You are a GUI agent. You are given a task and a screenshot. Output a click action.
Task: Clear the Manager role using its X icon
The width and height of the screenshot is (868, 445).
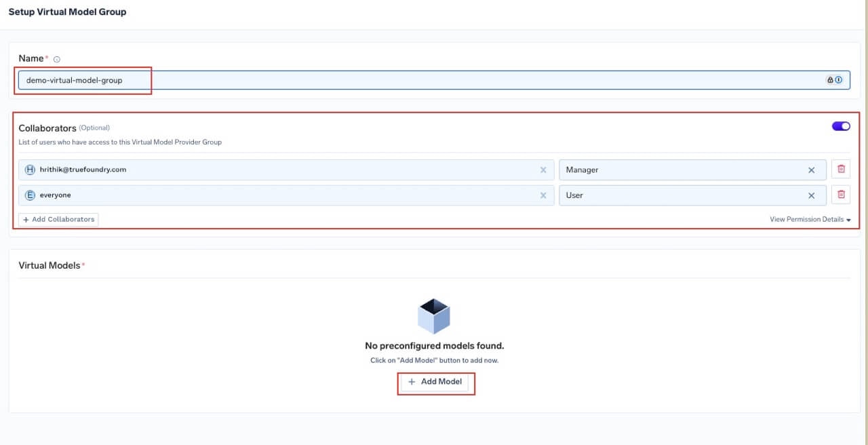tap(811, 170)
